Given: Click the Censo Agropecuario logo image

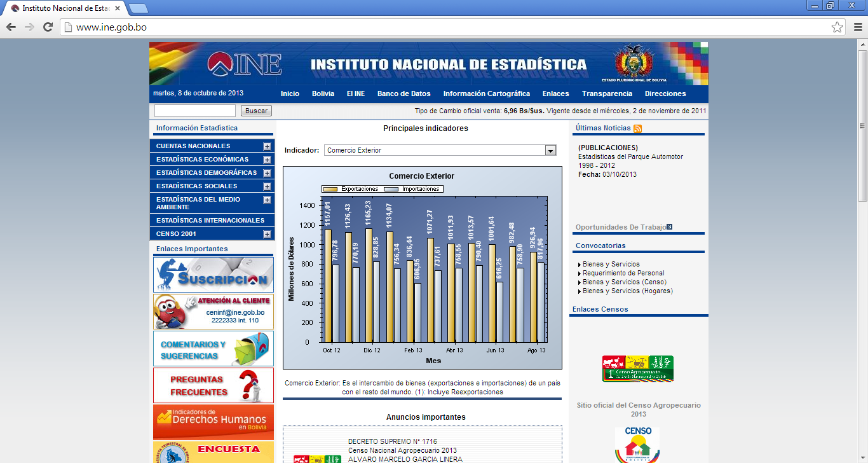Looking at the screenshot, I should (x=638, y=368).
